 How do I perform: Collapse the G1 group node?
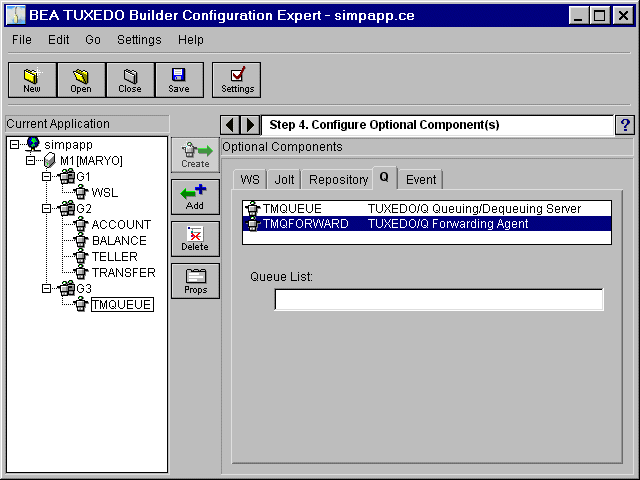pyautogui.click(x=47, y=177)
